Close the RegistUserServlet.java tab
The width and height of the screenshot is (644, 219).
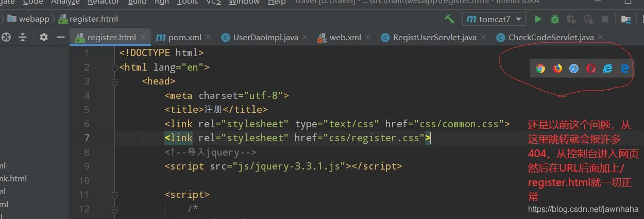click(x=483, y=37)
